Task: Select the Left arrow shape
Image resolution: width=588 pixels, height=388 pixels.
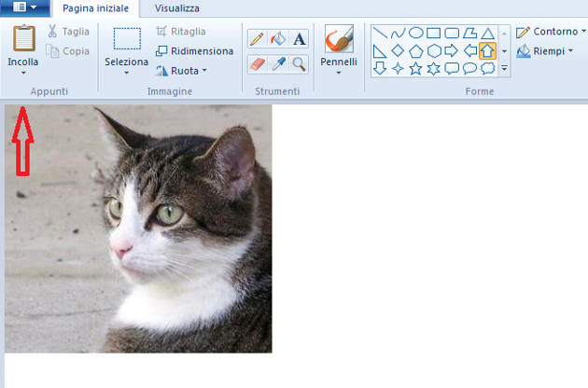Action: (x=469, y=50)
